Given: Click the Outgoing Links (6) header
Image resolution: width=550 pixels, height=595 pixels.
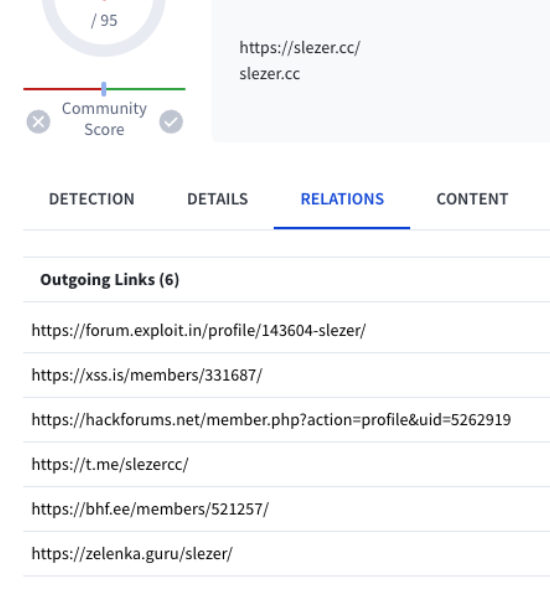Looking at the screenshot, I should 110,280.
